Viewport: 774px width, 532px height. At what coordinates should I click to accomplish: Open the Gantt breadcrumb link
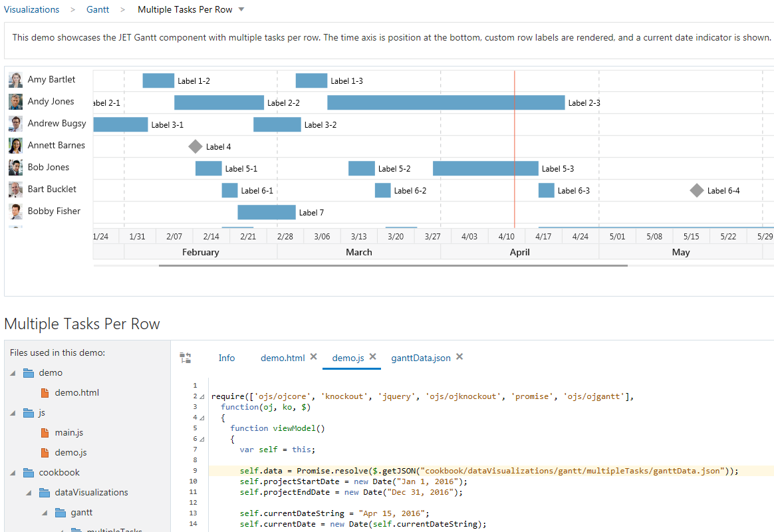pos(97,9)
